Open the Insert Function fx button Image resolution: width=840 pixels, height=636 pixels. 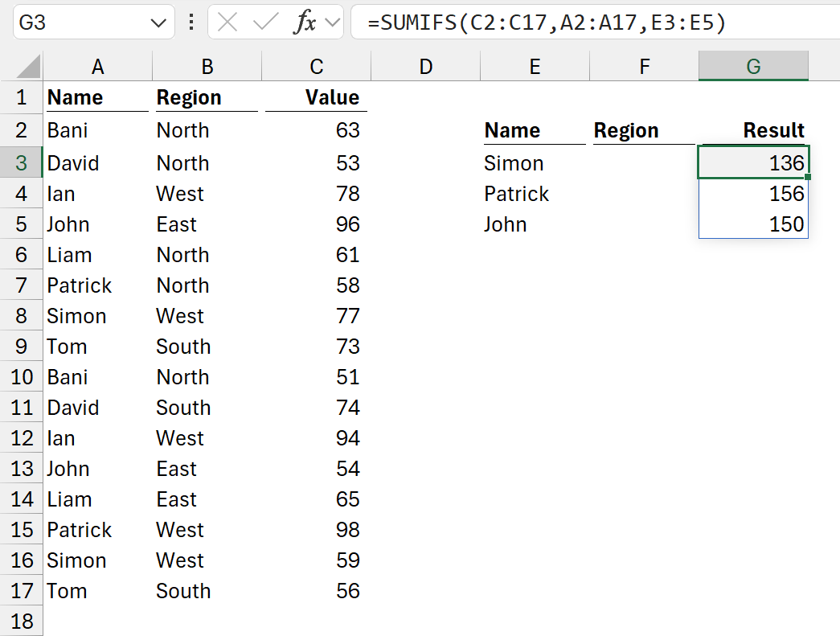pos(304,23)
